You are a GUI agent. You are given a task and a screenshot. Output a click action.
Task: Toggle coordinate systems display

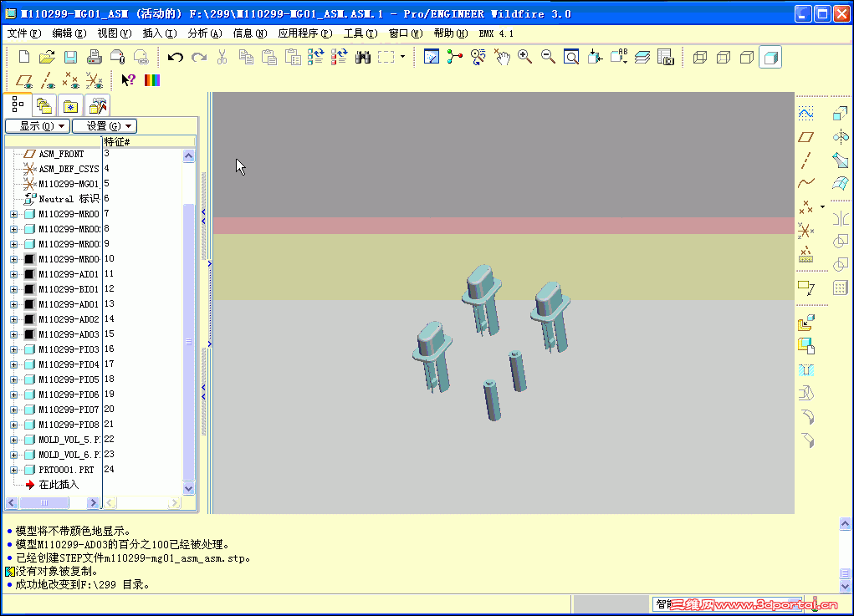point(95,80)
